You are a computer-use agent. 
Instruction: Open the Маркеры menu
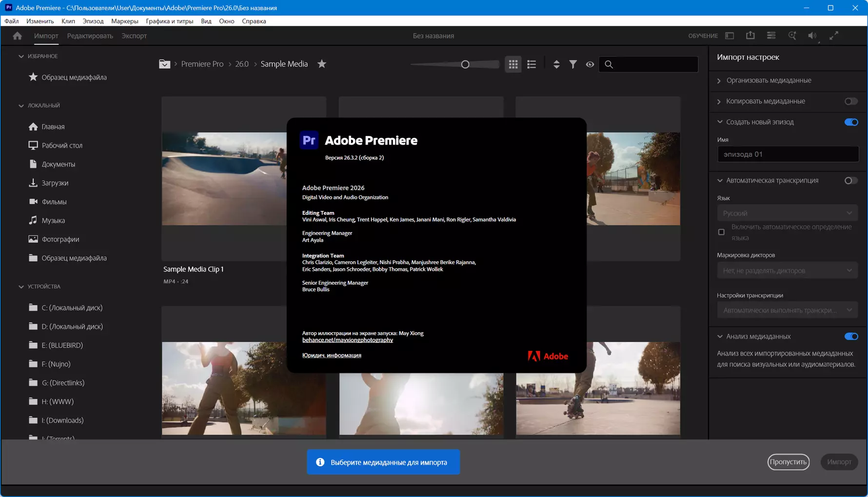pyautogui.click(x=125, y=21)
